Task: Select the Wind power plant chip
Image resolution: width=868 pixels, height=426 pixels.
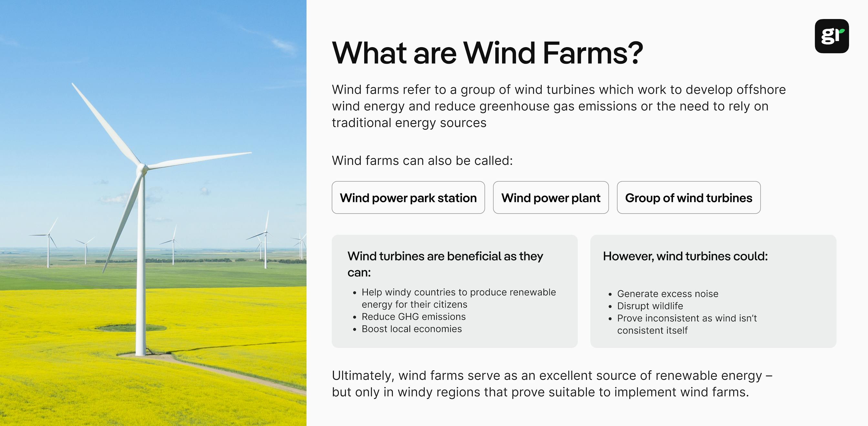Action: pos(551,198)
